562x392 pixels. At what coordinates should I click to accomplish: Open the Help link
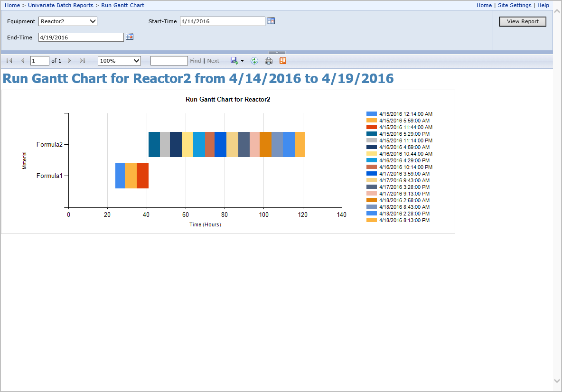coord(543,5)
